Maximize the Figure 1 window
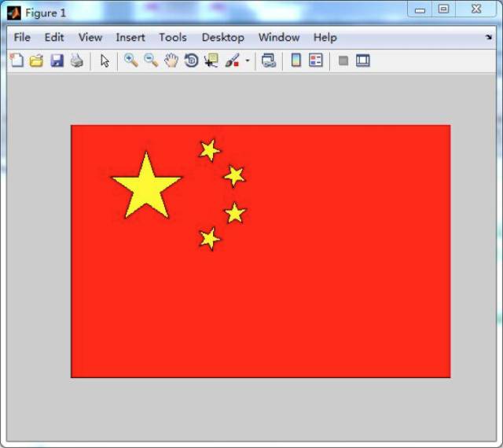 [443, 9]
